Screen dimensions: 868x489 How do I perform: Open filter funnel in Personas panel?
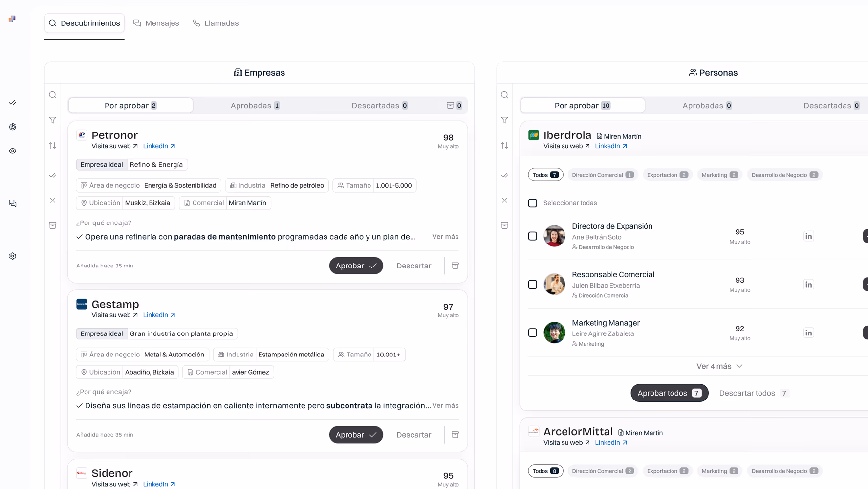coord(505,120)
